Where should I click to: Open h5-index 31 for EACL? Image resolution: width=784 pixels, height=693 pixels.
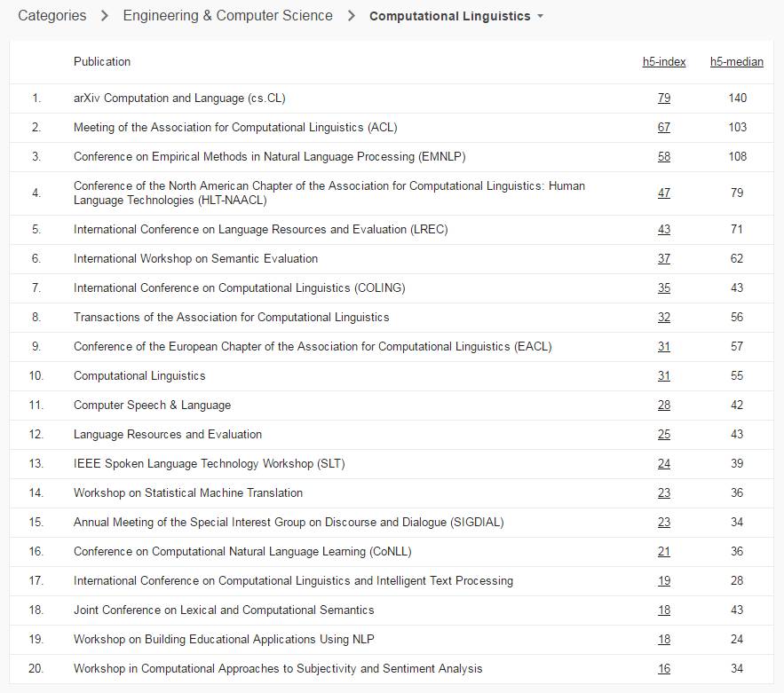[664, 347]
